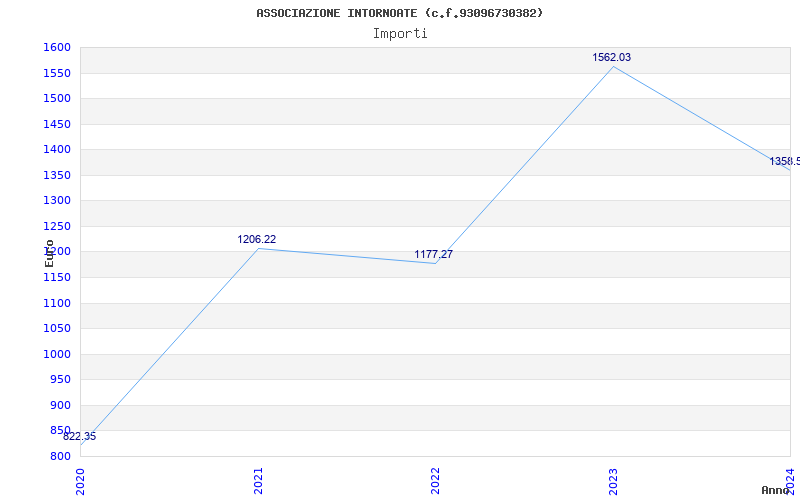This screenshot has width=800, height=500.
Task: Select the 1177.27 data label
Action: (x=433, y=254)
